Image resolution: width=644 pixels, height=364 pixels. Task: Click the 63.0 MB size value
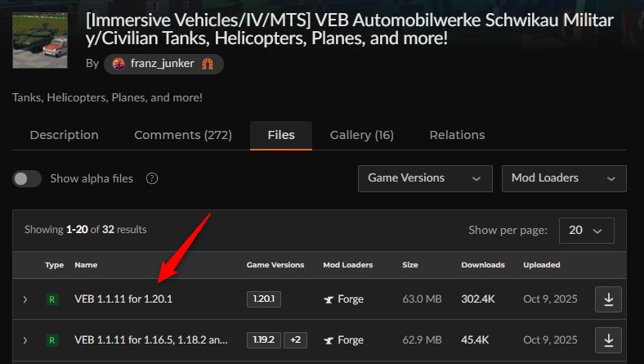[x=422, y=299]
